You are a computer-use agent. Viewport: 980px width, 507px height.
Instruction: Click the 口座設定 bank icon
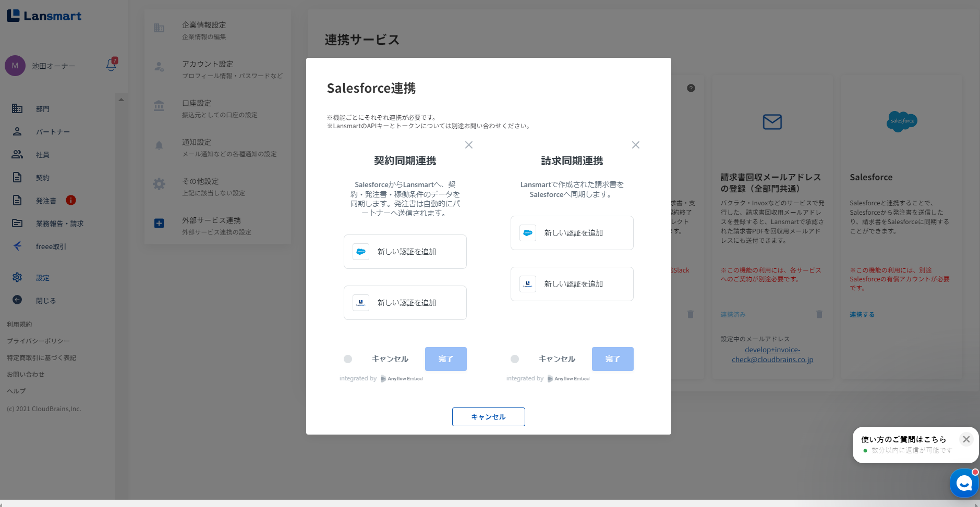[x=159, y=106]
